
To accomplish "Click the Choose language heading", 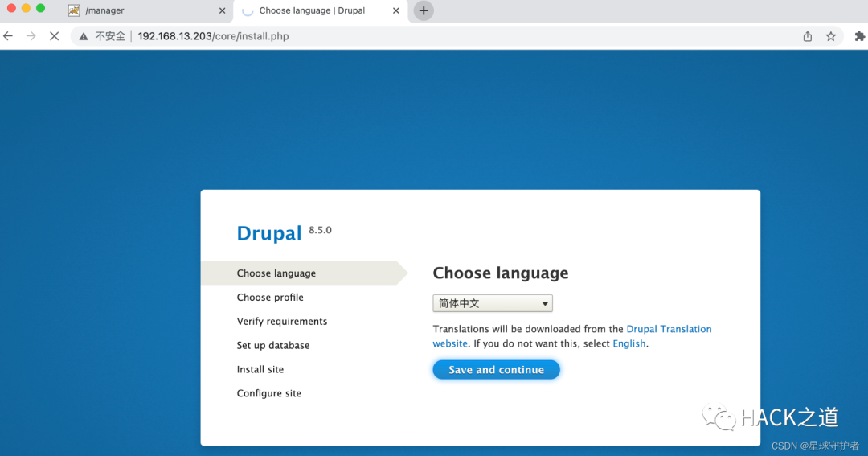I will click(x=501, y=273).
